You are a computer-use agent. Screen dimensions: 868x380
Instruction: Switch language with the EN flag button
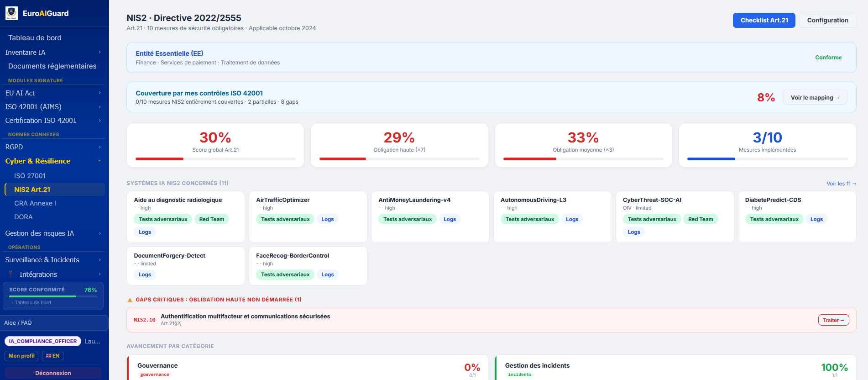click(52, 356)
